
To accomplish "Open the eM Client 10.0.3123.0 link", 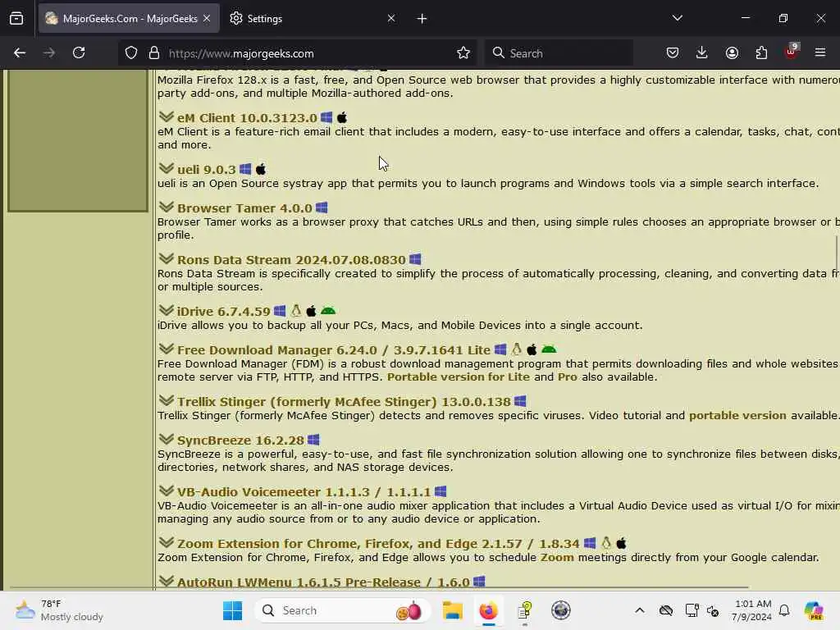I will 247,118.
